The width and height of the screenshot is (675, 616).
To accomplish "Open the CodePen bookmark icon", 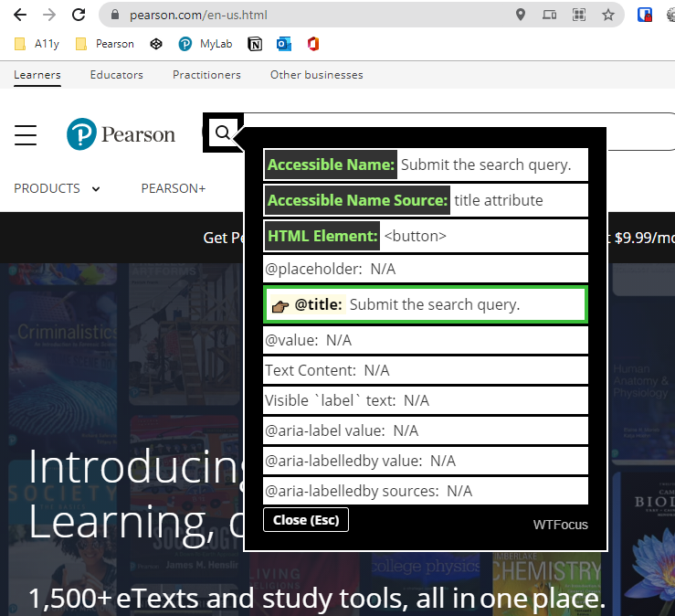I will click(x=156, y=44).
